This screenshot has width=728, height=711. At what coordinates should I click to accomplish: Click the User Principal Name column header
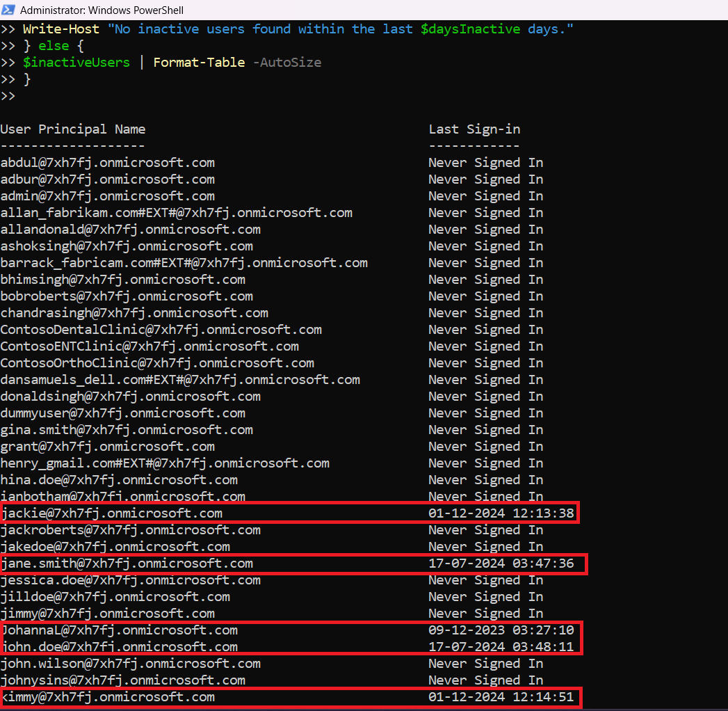pos(73,129)
